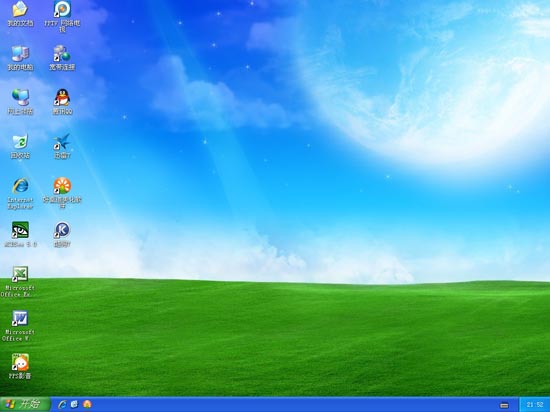Open the Microsoft Office Excel shortcut
The height and width of the screenshot is (412, 550).
click(20, 274)
